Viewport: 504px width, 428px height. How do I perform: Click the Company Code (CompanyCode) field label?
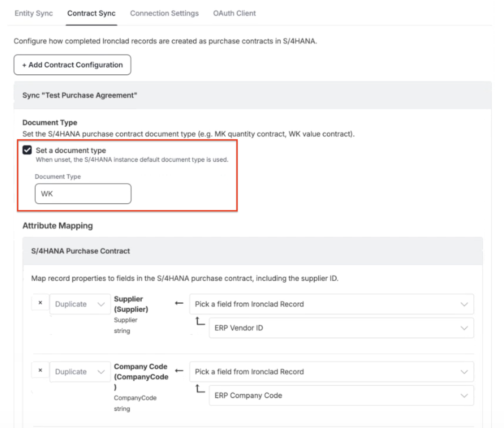tap(141, 377)
